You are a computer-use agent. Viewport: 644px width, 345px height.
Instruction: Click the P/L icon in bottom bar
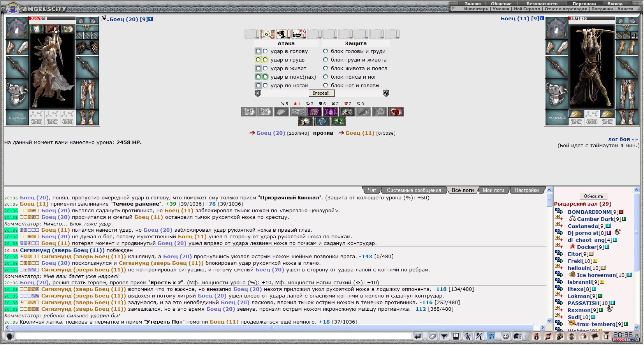tap(479, 336)
